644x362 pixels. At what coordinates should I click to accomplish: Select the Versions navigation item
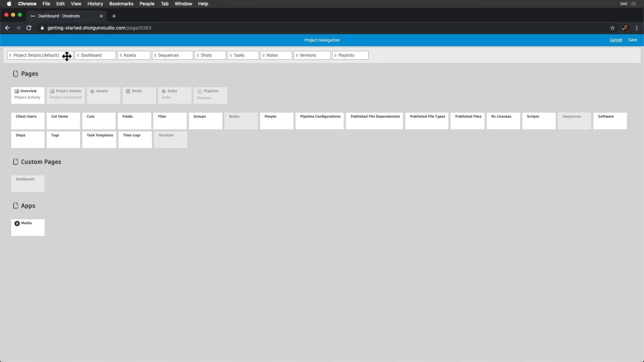pos(312,55)
